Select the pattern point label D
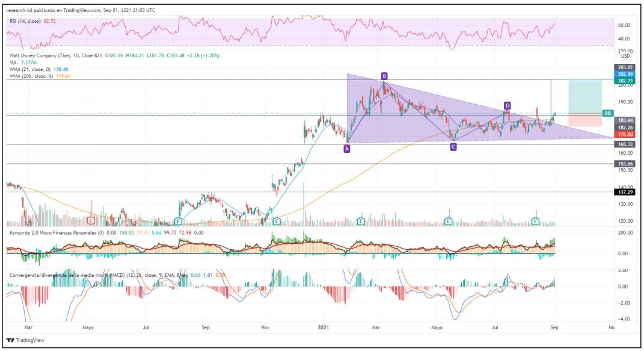The width and height of the screenshot is (644, 351). pos(508,105)
